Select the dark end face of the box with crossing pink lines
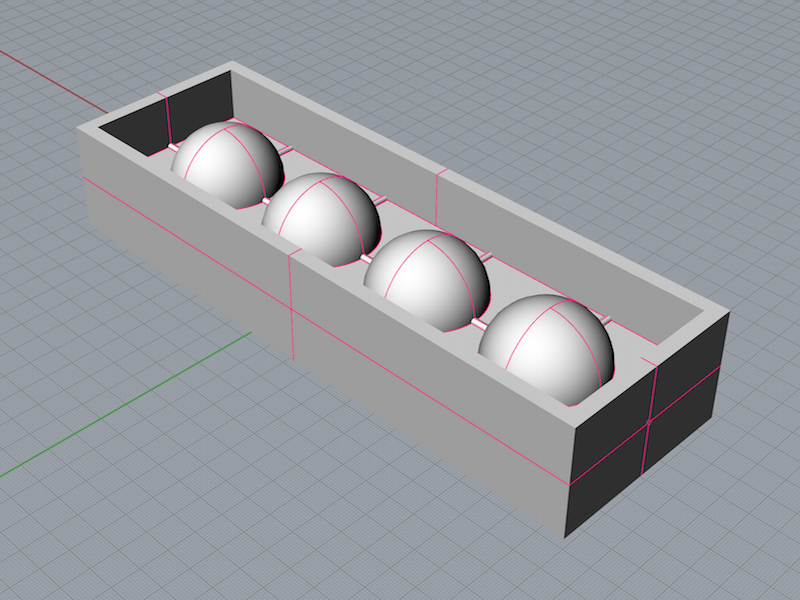Screen dimensions: 800x600 point(647,426)
